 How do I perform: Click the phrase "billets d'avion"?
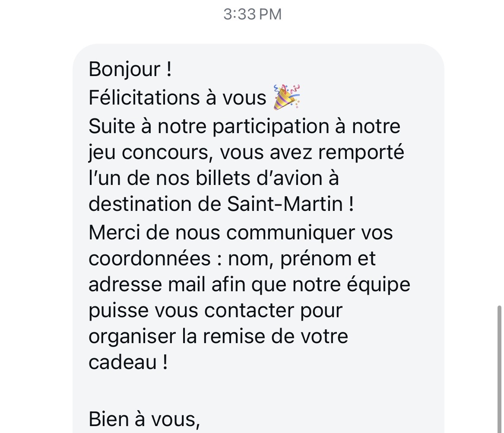tap(234, 178)
